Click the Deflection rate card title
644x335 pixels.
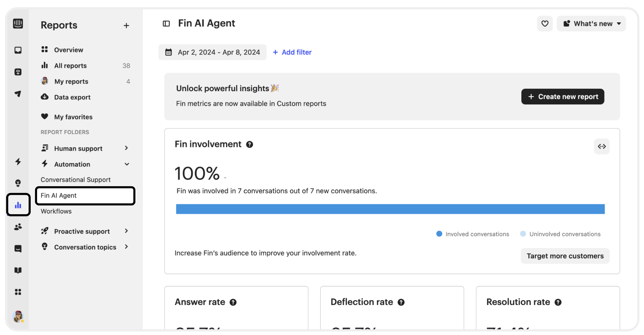click(362, 302)
